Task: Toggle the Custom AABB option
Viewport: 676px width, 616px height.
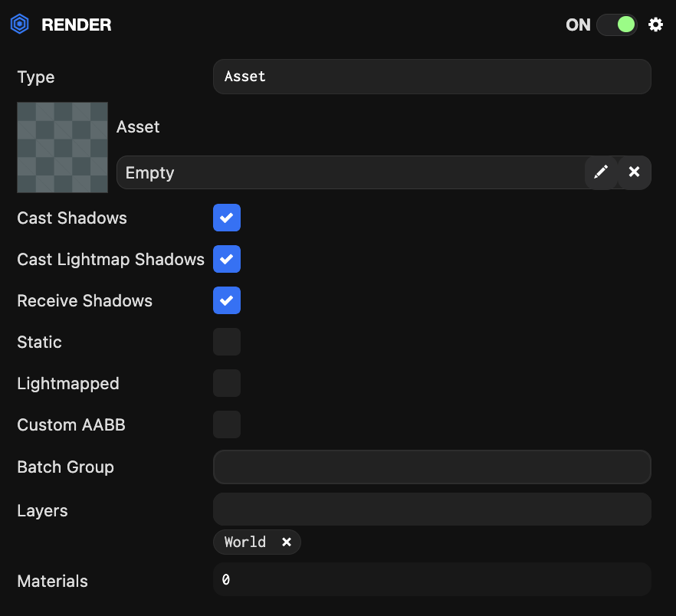Action: (227, 424)
